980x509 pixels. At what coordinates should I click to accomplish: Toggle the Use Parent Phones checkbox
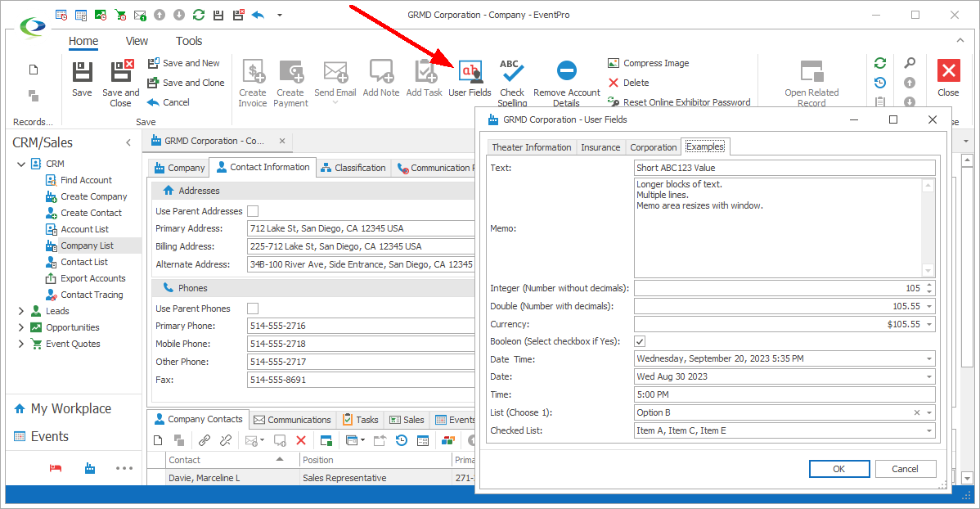[x=253, y=309]
